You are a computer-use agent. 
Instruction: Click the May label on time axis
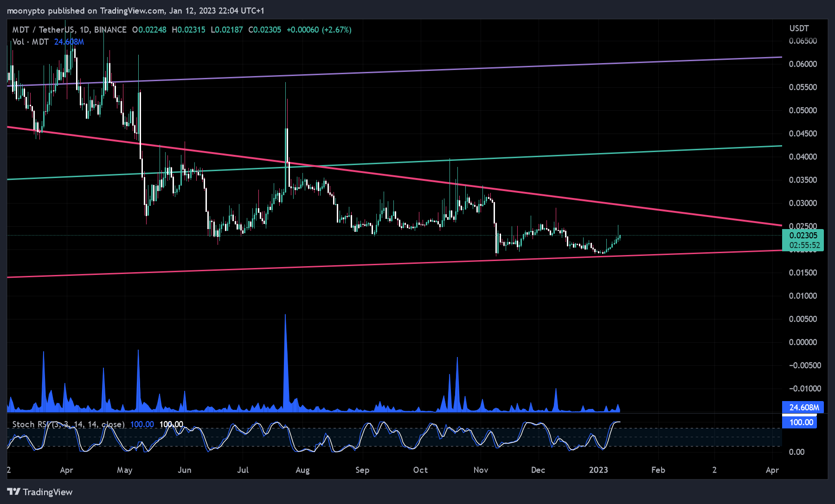125,470
